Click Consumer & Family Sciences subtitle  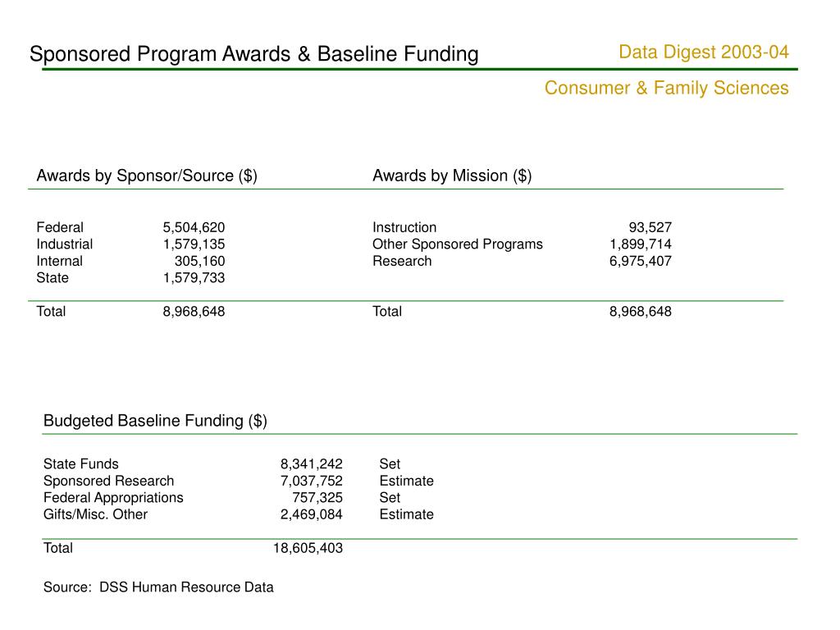tap(666, 88)
